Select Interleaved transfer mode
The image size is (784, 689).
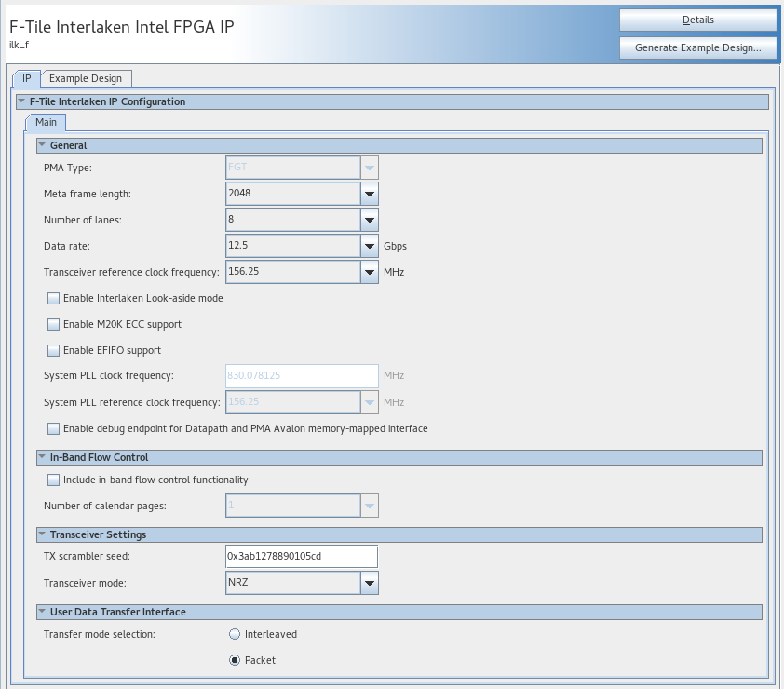coord(235,634)
